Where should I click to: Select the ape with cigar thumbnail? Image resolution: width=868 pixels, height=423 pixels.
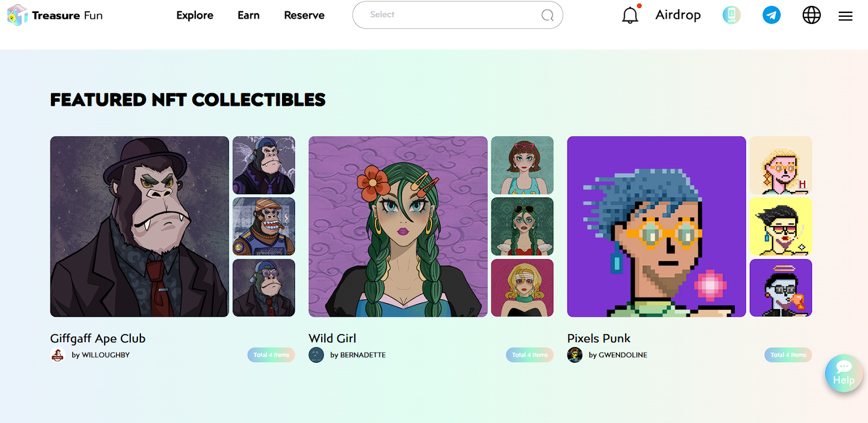[x=264, y=226]
